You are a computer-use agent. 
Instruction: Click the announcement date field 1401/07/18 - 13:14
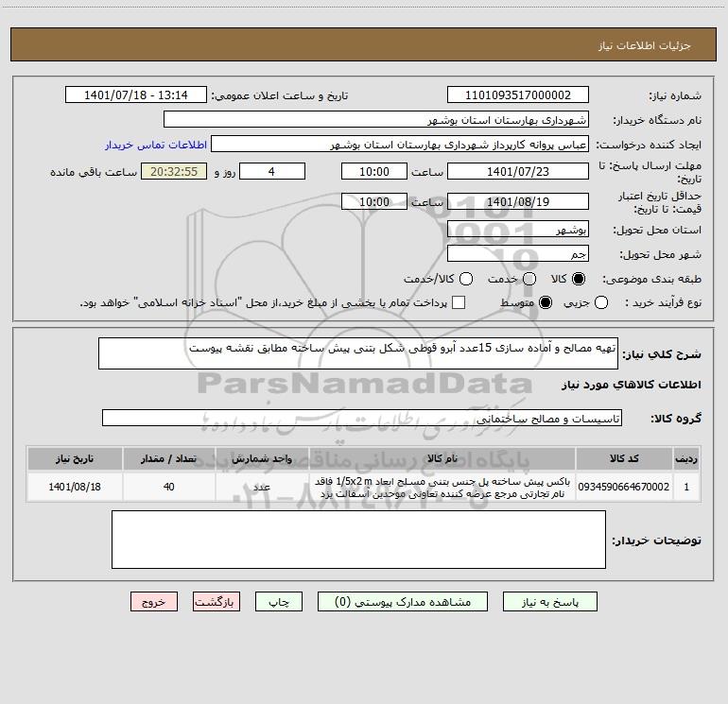136,95
